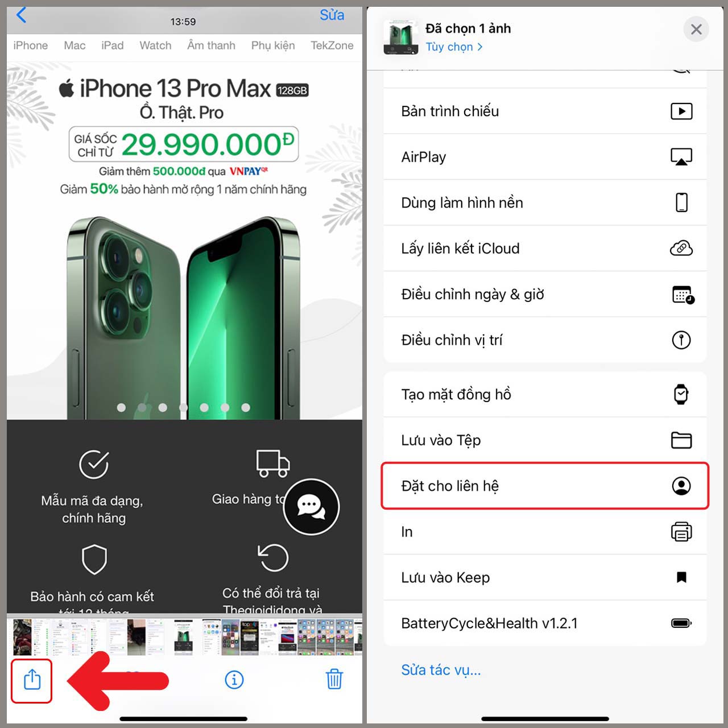Tap the 29.990.000đ price text

208,144
